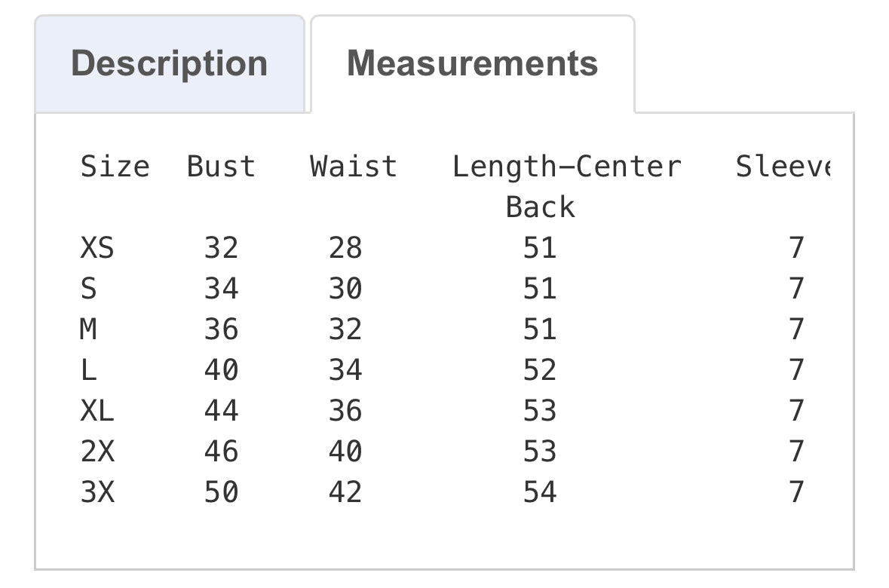Image resolution: width=889 pixels, height=588 pixels.
Task: Click the Bust column header
Action: 221,167
